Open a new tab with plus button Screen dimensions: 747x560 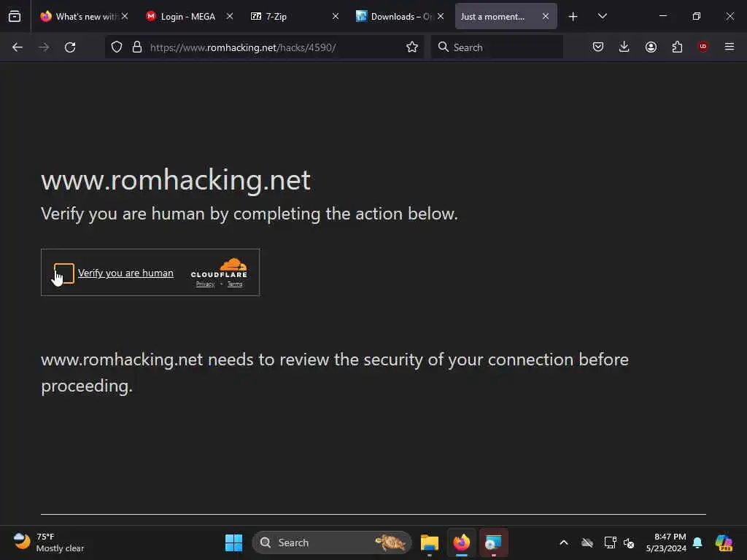(573, 17)
